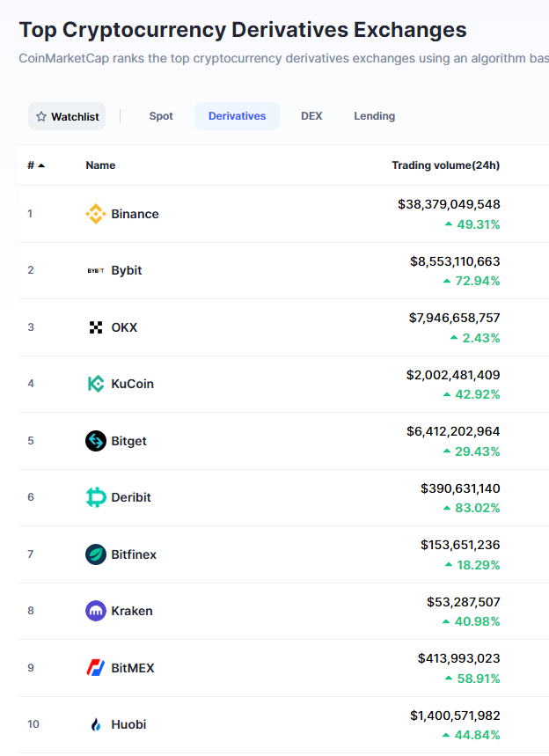The height and width of the screenshot is (756, 549).
Task: Open the Bitget exchange link
Action: pyautogui.click(x=128, y=441)
